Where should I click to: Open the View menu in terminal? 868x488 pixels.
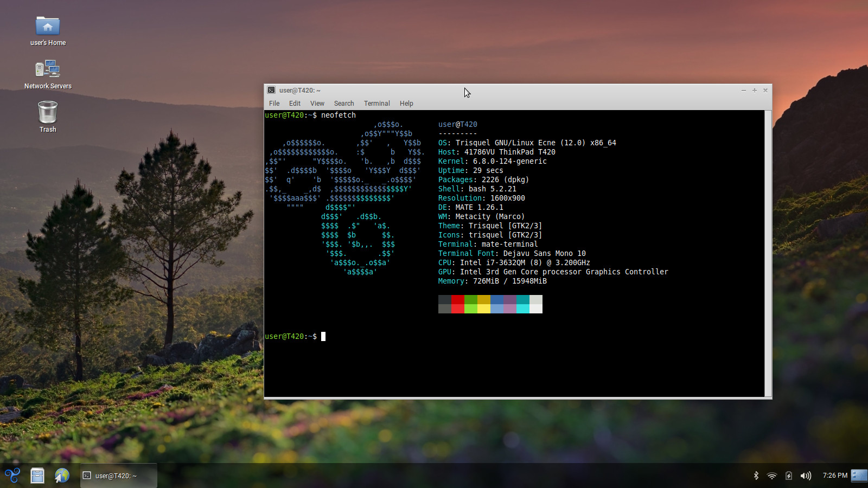317,103
